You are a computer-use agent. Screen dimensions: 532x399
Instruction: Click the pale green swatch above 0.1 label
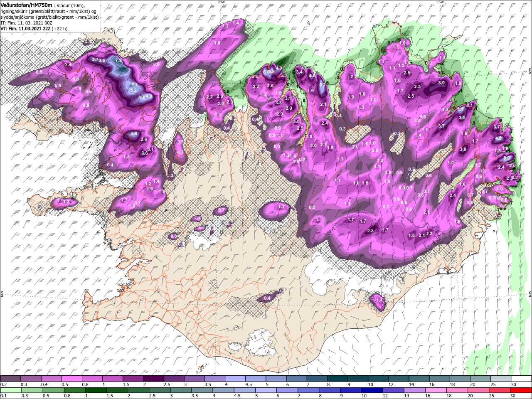click(x=11, y=390)
